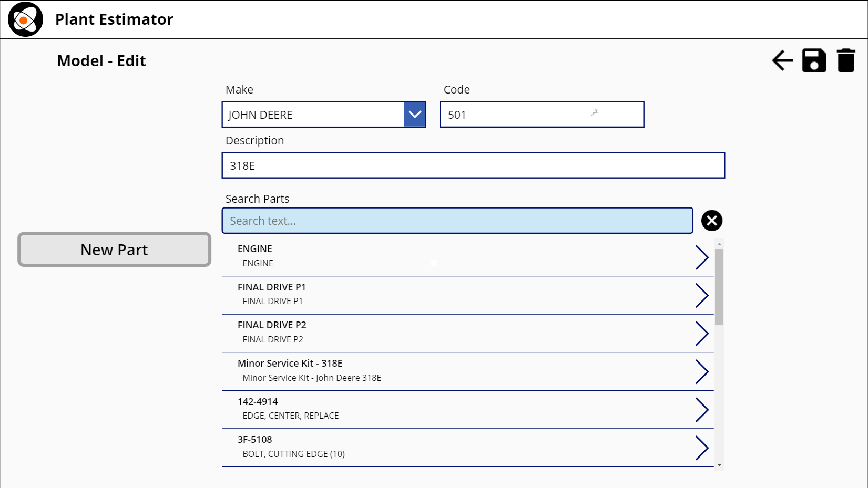Click the parts list scroll down arrow

pyautogui.click(x=719, y=465)
